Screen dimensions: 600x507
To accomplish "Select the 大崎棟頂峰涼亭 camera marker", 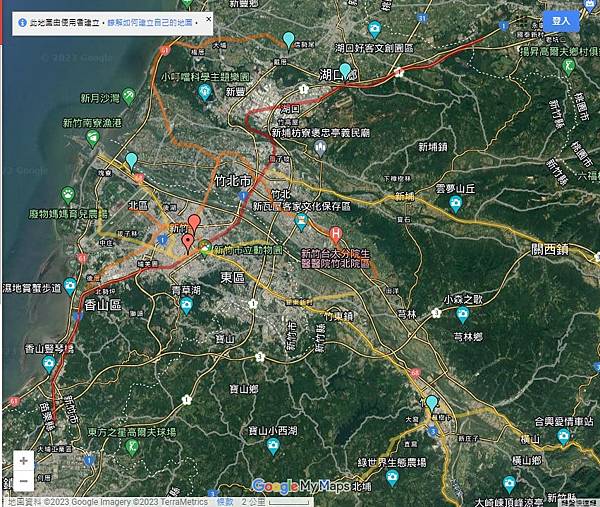I will tap(509, 484).
